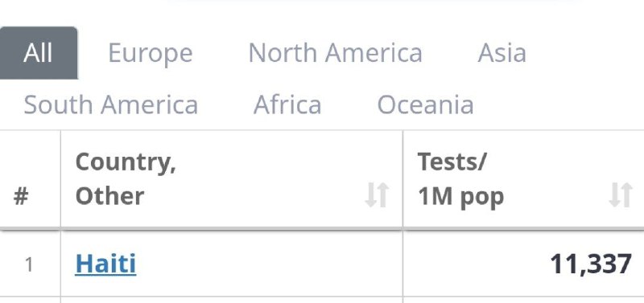Show the Asia countries tab
The height and width of the screenshot is (303, 644).
click(502, 53)
